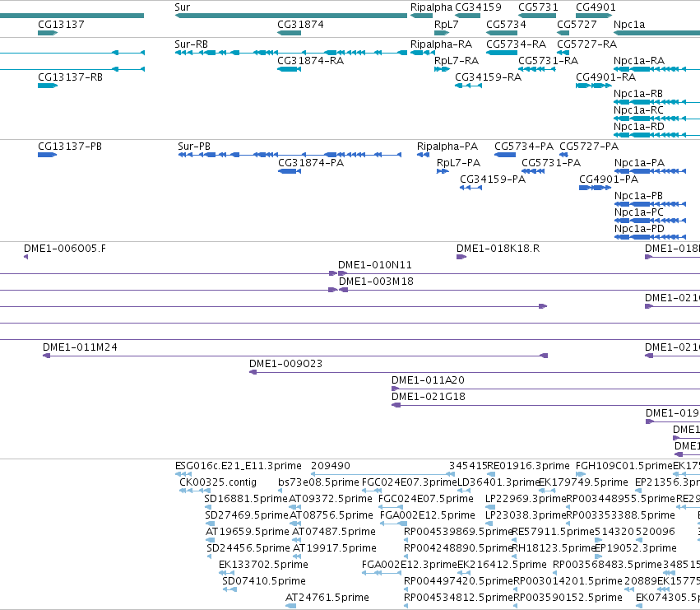Select the CG31874-RA transcript label

(310, 61)
